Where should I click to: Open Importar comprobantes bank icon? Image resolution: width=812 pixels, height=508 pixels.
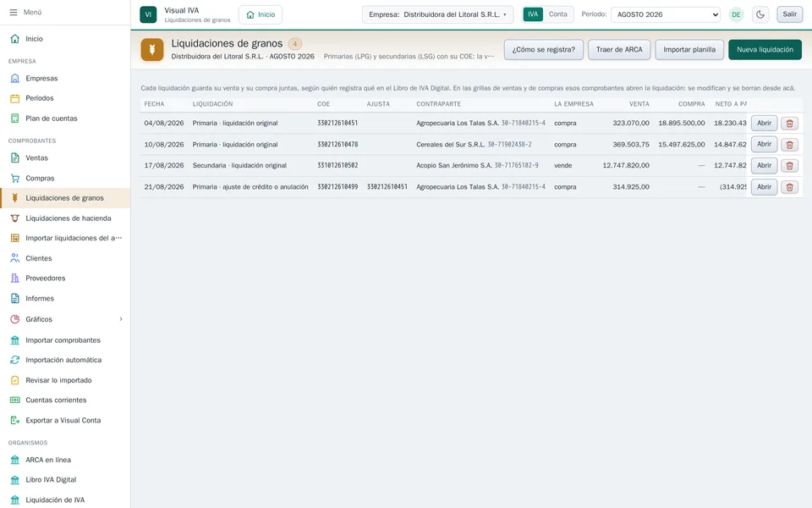tap(15, 340)
